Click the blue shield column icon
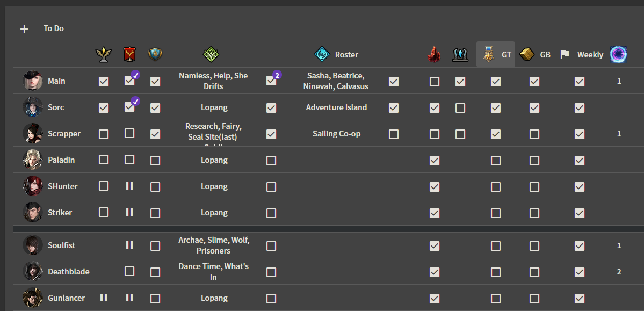The width and height of the screenshot is (644, 311). pos(155,54)
